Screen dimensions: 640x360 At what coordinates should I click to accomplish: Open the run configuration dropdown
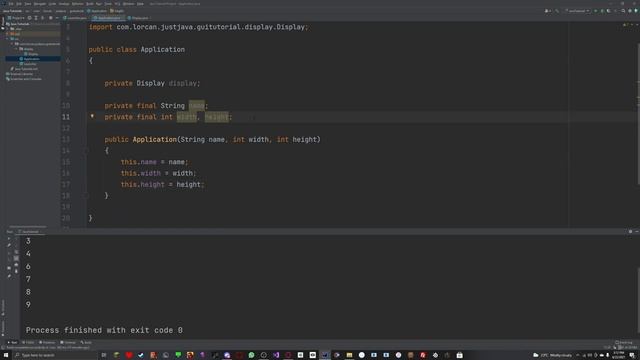pos(578,11)
